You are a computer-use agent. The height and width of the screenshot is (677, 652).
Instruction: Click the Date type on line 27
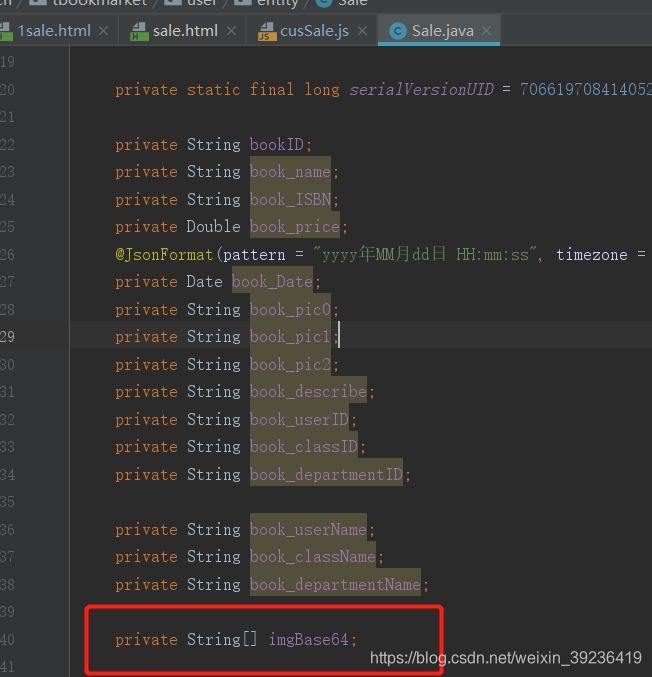205,282
